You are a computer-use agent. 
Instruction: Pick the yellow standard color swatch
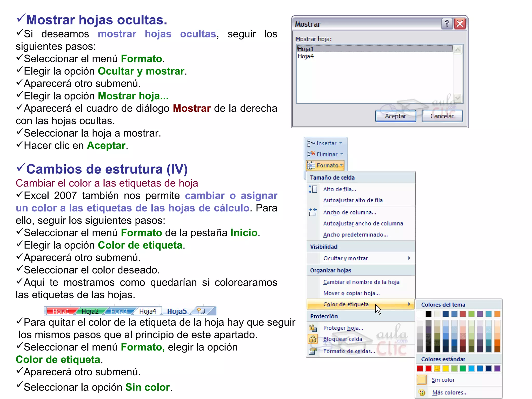(x=446, y=368)
